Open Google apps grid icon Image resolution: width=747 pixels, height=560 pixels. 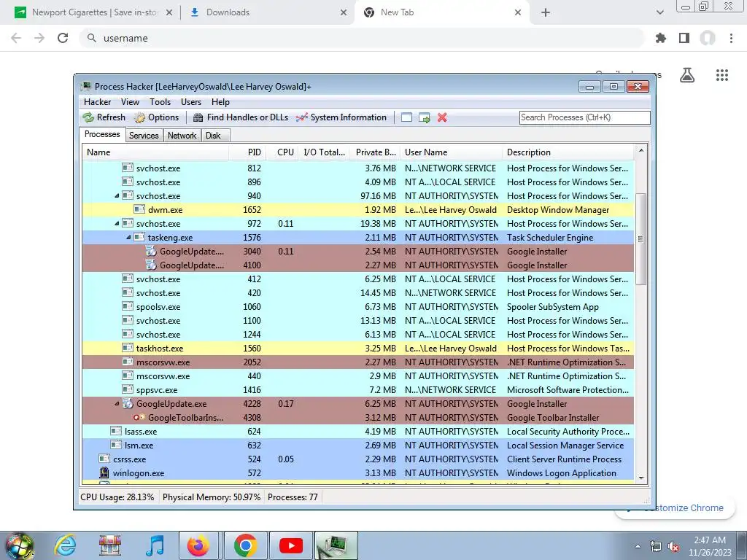(722, 75)
